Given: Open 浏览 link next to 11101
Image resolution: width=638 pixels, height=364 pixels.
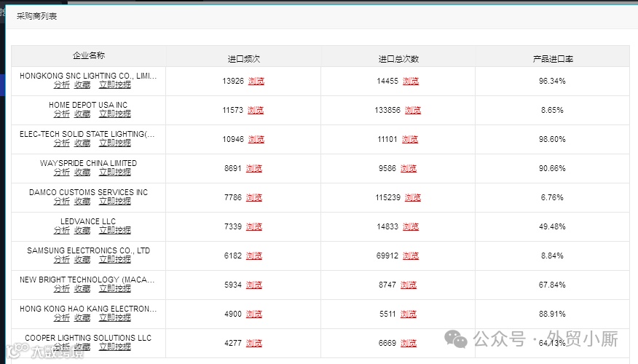Looking at the screenshot, I should point(410,140).
